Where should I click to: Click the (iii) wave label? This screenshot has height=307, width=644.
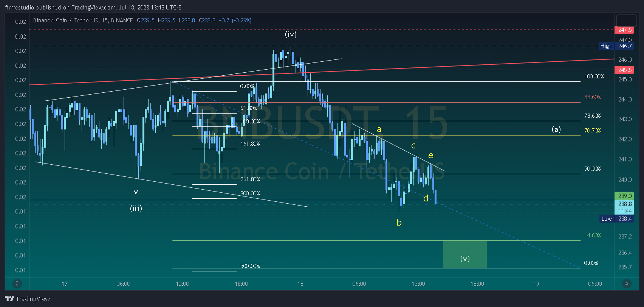(x=136, y=208)
